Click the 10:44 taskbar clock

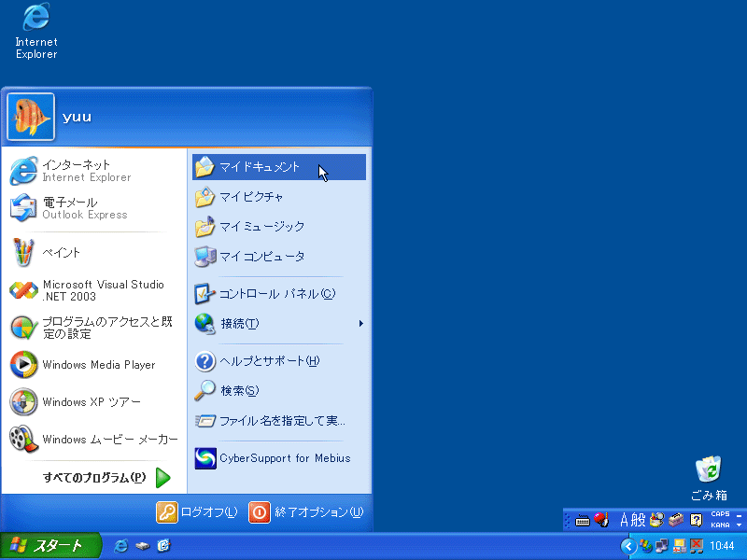pos(722,546)
